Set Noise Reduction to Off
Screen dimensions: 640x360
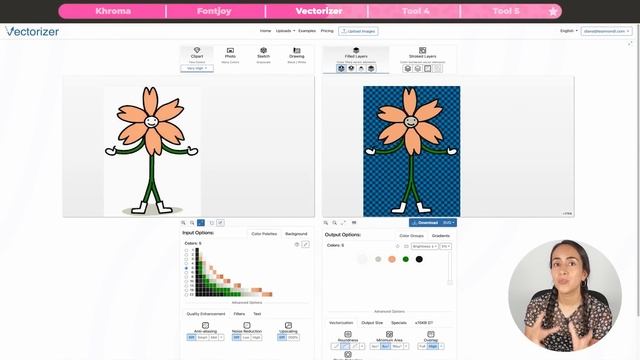[x=236, y=338]
